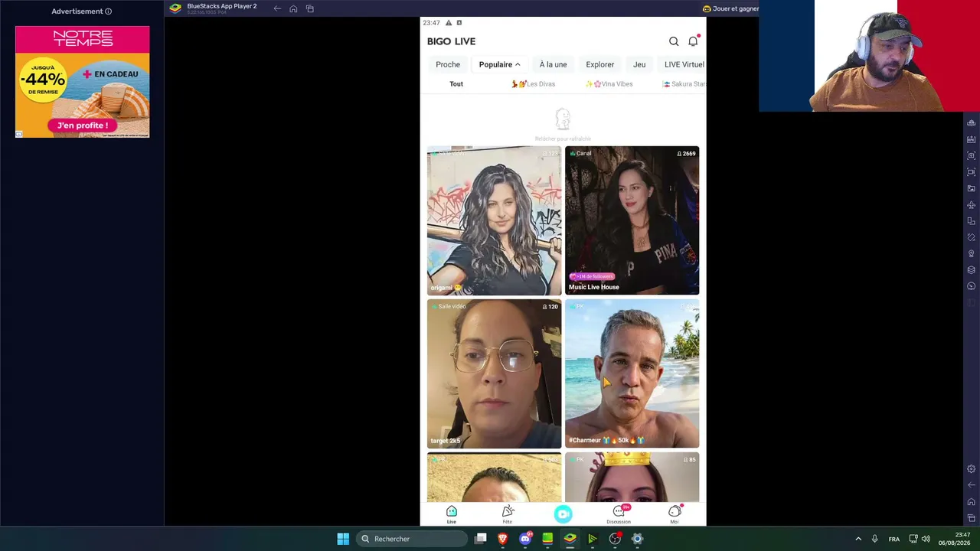Click the Task View taskbar icon
Image resolution: width=980 pixels, height=551 pixels.
coord(481,539)
